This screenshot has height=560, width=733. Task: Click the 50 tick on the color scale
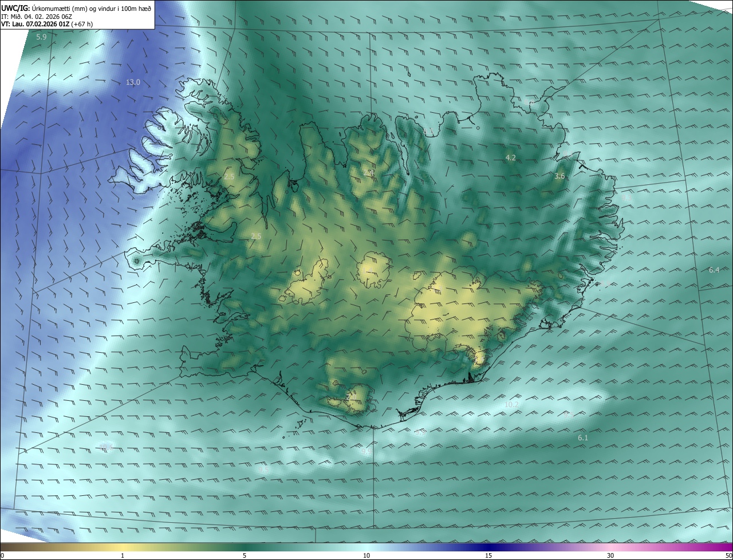pyautogui.click(x=728, y=555)
